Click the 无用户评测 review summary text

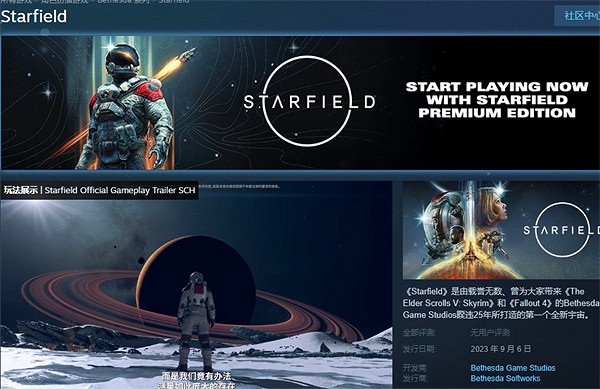(490, 333)
